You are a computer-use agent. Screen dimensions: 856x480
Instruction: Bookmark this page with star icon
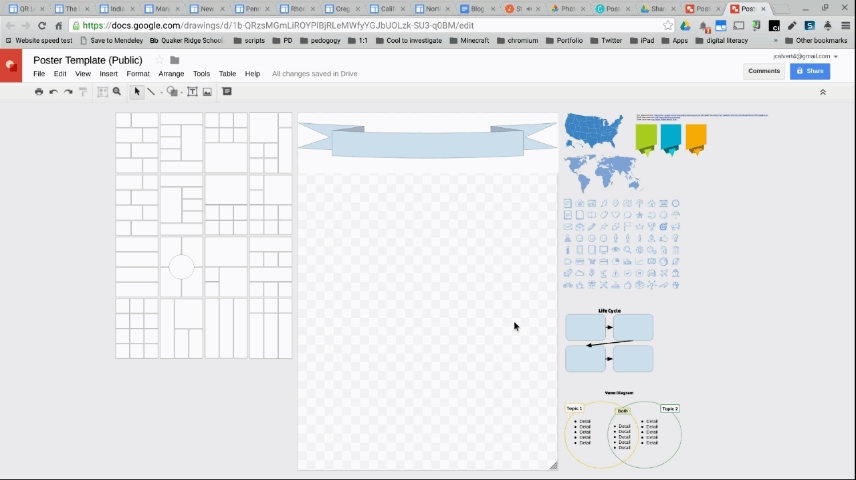coord(668,26)
